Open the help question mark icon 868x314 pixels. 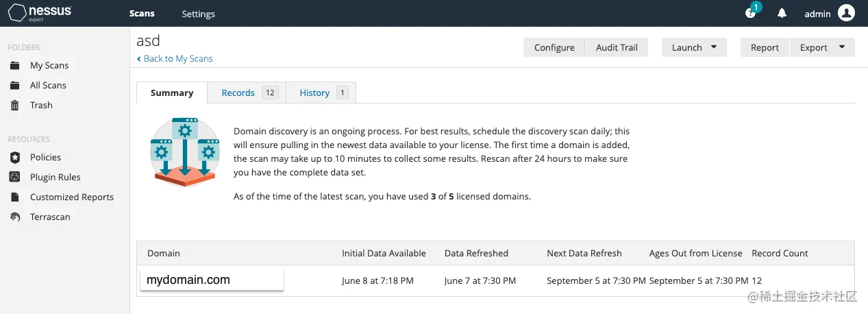click(751, 14)
